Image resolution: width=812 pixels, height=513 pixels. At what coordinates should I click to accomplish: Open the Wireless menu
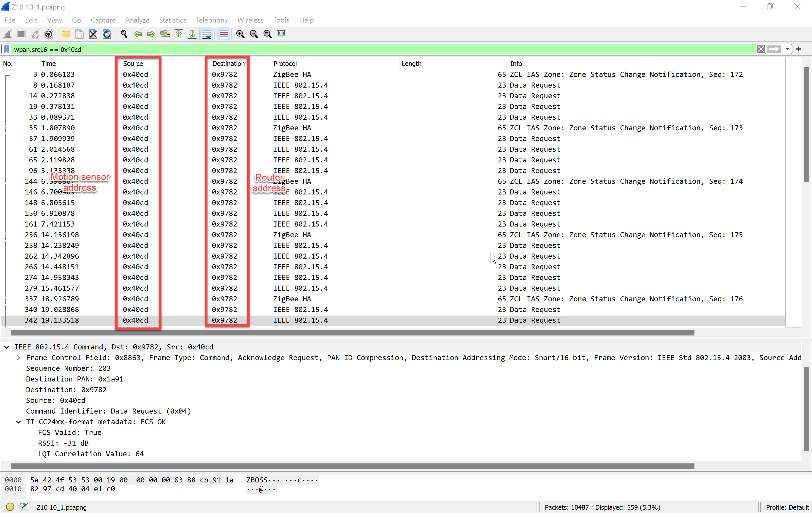250,20
